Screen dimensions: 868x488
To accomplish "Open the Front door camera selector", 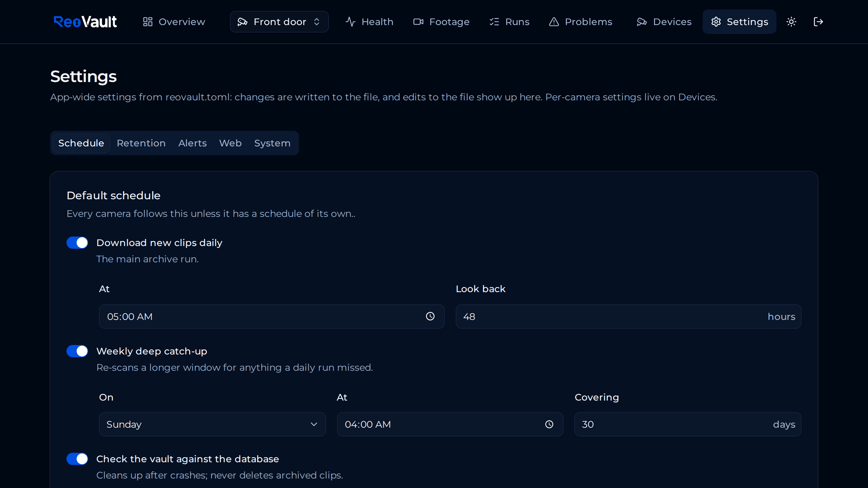I will [279, 22].
